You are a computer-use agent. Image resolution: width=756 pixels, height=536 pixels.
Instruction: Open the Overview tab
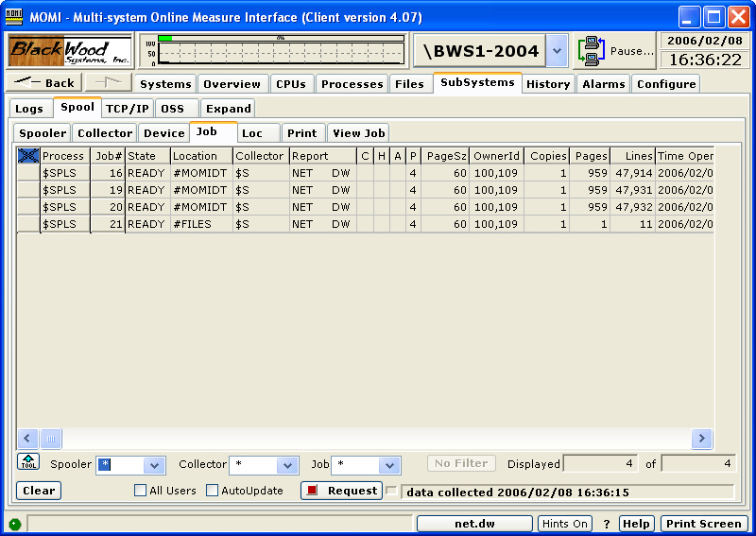tap(232, 84)
